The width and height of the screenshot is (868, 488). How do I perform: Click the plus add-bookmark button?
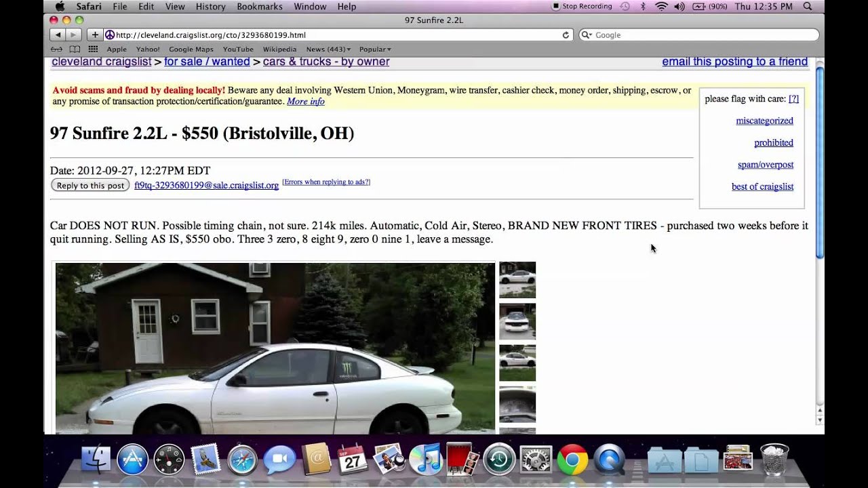[x=95, y=35]
